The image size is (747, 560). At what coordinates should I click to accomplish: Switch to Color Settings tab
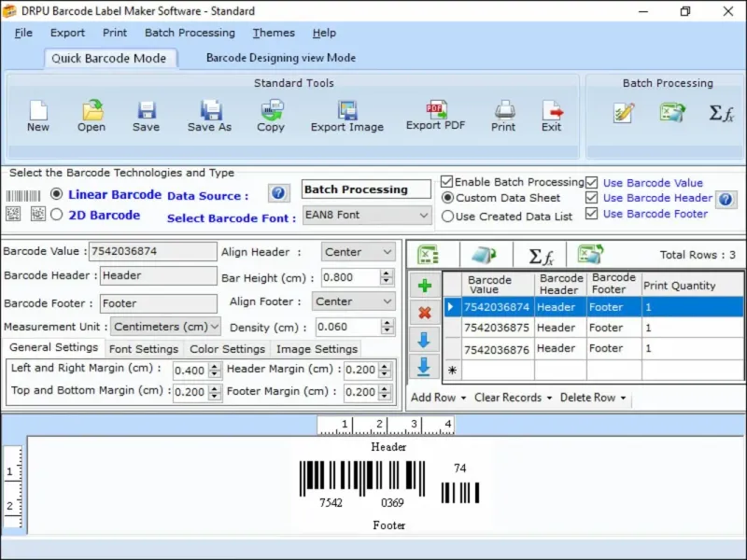tap(227, 349)
